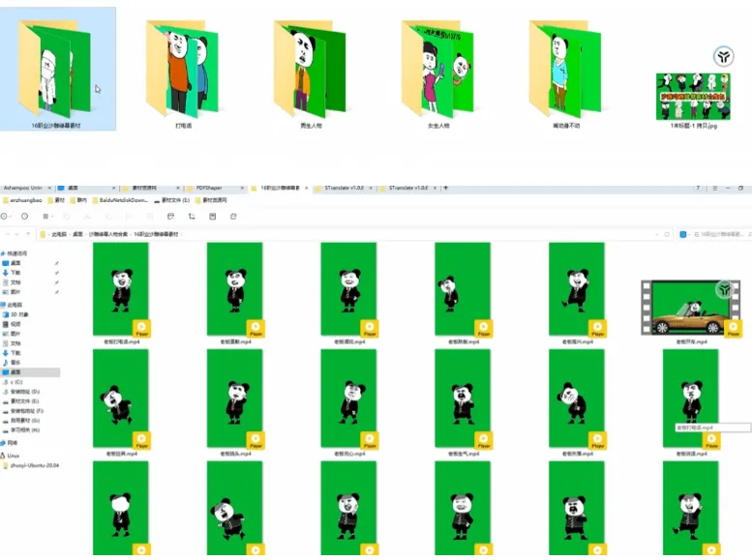The height and width of the screenshot is (560, 752).
Task: Open 安装包地址 (F:) drive in sidebar
Action: click(x=23, y=411)
